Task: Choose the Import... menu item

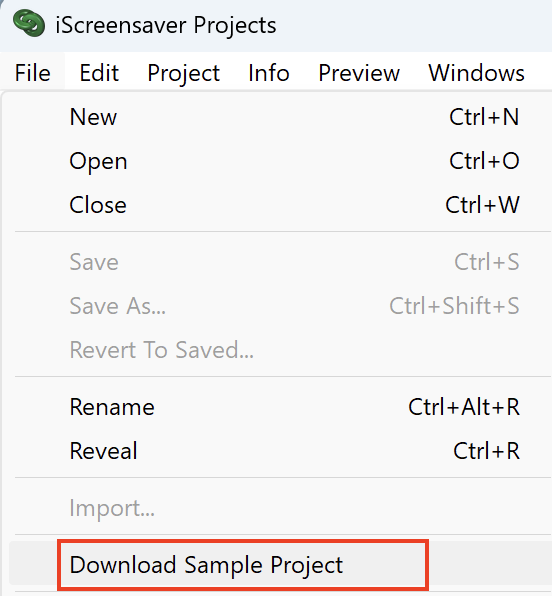Action: coord(280,508)
